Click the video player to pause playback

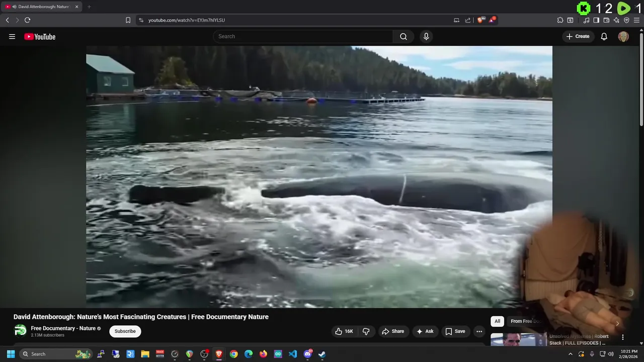tap(319, 177)
